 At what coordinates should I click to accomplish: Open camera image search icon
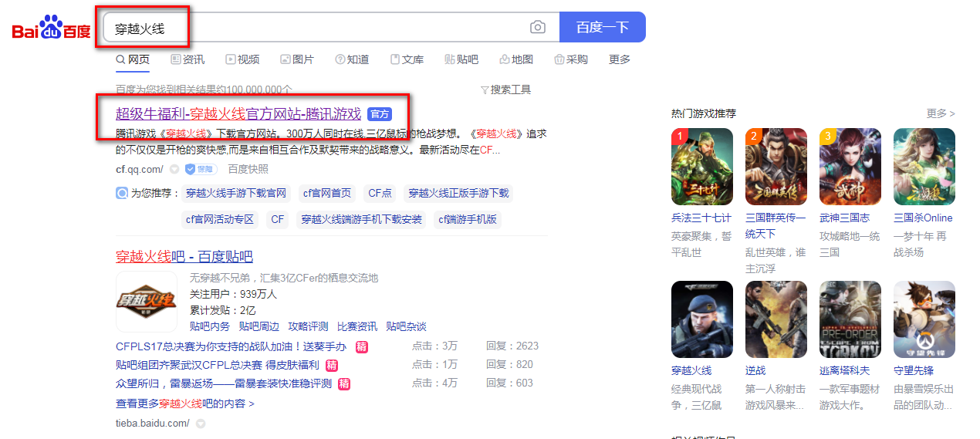pyautogui.click(x=538, y=28)
